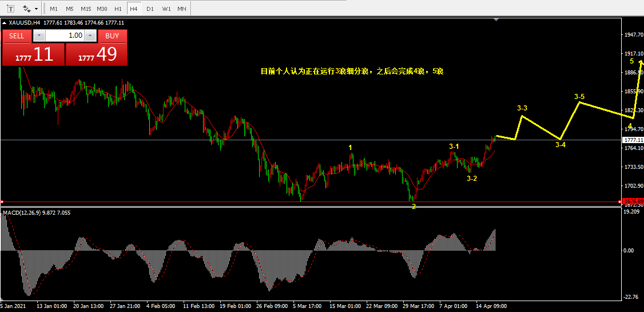The width and height of the screenshot is (644, 312).
Task: Select the wave label 3-5
Action: [x=579, y=97]
